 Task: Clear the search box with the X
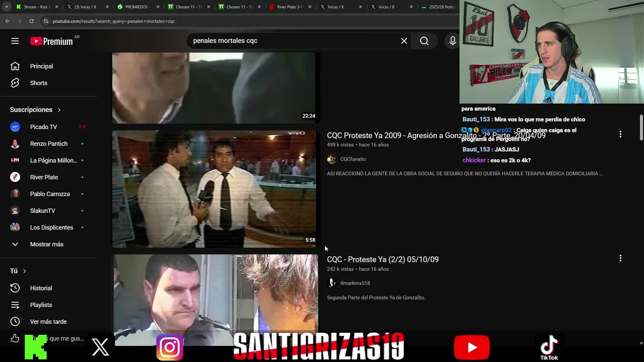[x=404, y=41]
